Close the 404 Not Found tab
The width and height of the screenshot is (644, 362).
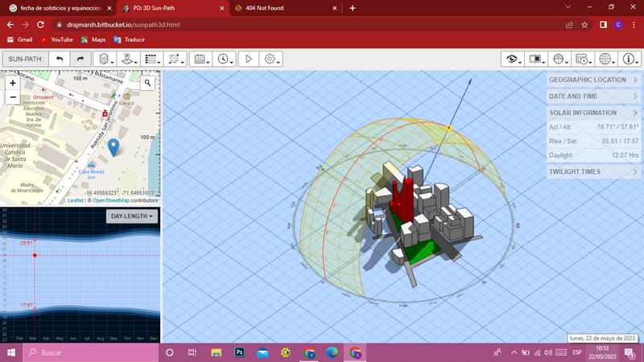334,8
